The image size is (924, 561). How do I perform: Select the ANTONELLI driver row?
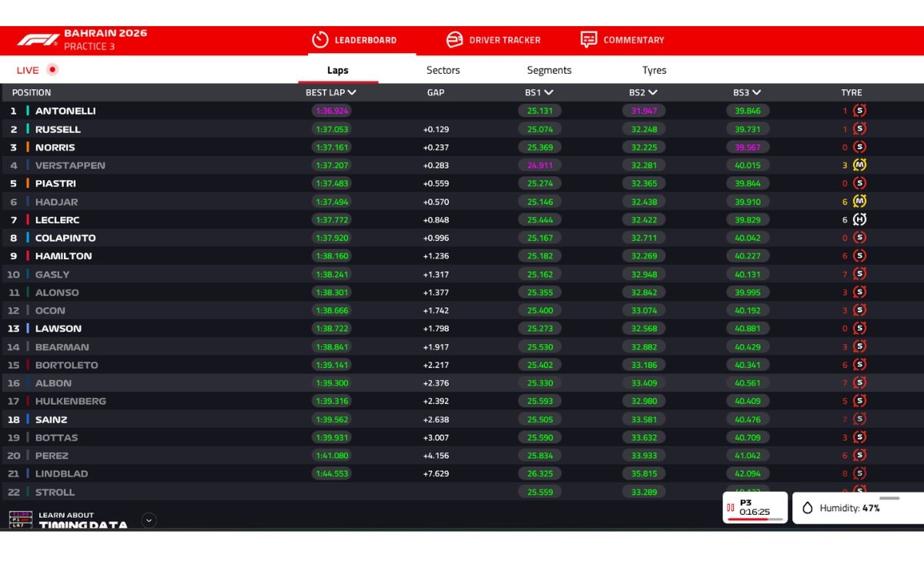tap(462, 111)
